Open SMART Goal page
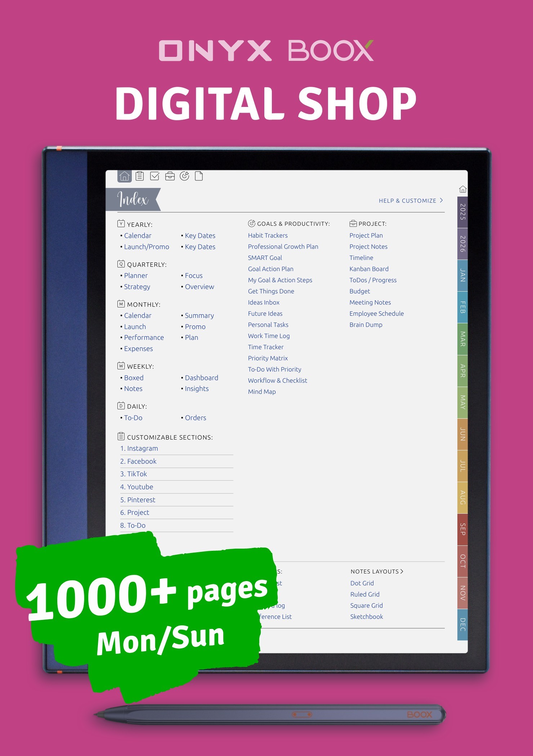 tap(265, 258)
